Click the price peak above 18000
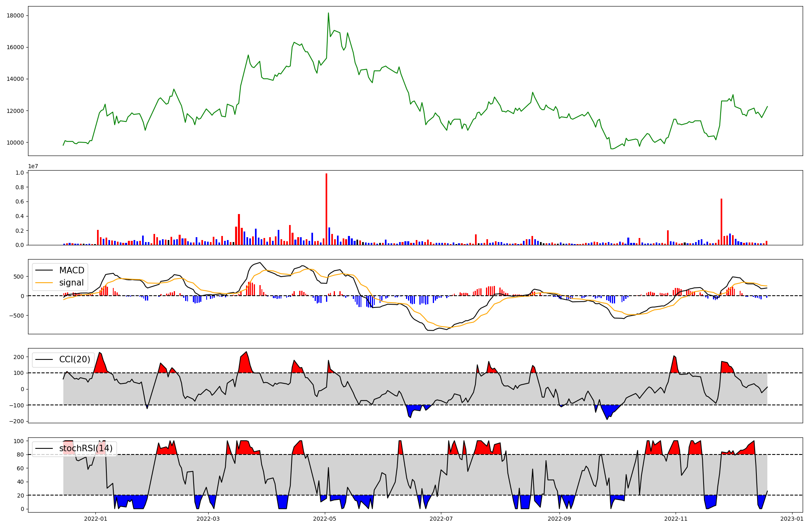The image size is (812, 528). (328, 13)
